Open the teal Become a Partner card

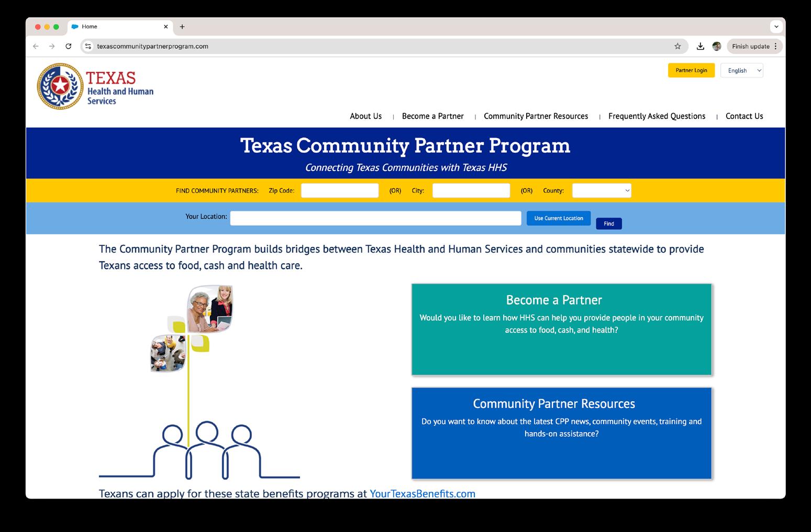tap(561, 330)
